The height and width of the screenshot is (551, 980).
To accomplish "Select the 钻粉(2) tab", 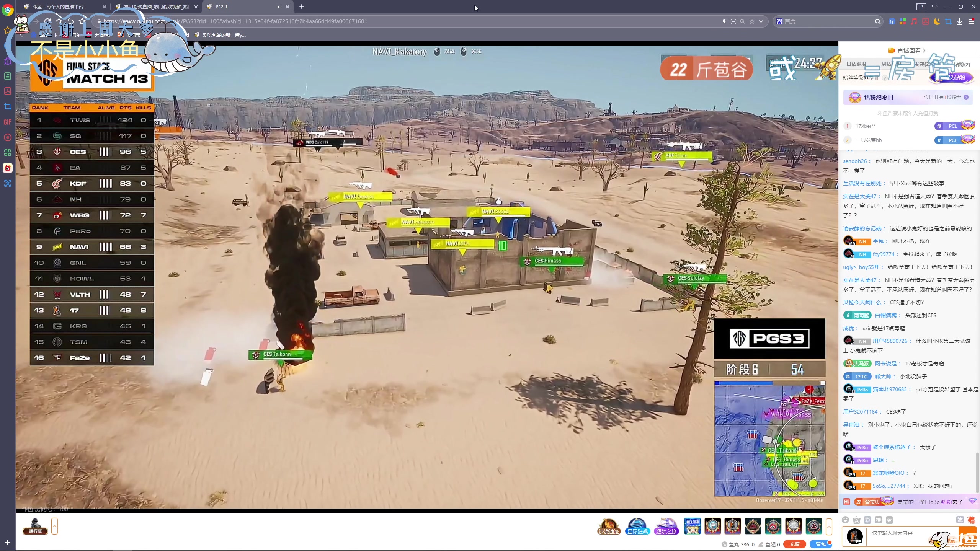I will pyautogui.click(x=962, y=64).
